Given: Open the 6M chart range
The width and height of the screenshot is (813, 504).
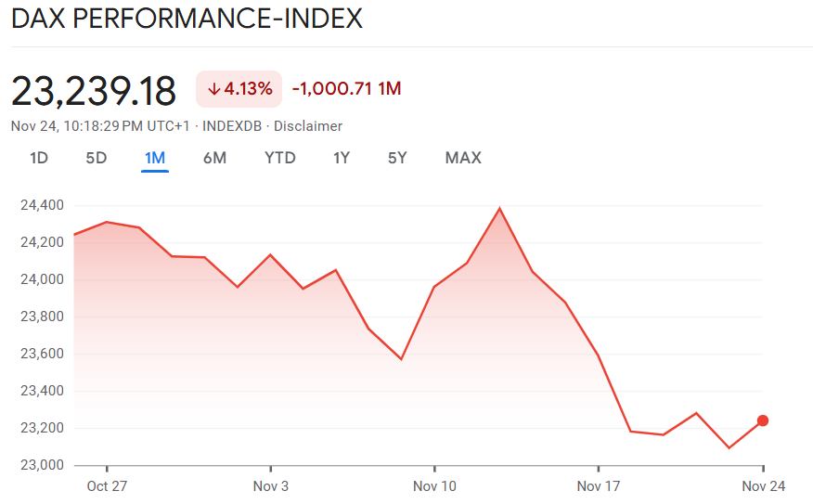Looking at the screenshot, I should 214,158.
